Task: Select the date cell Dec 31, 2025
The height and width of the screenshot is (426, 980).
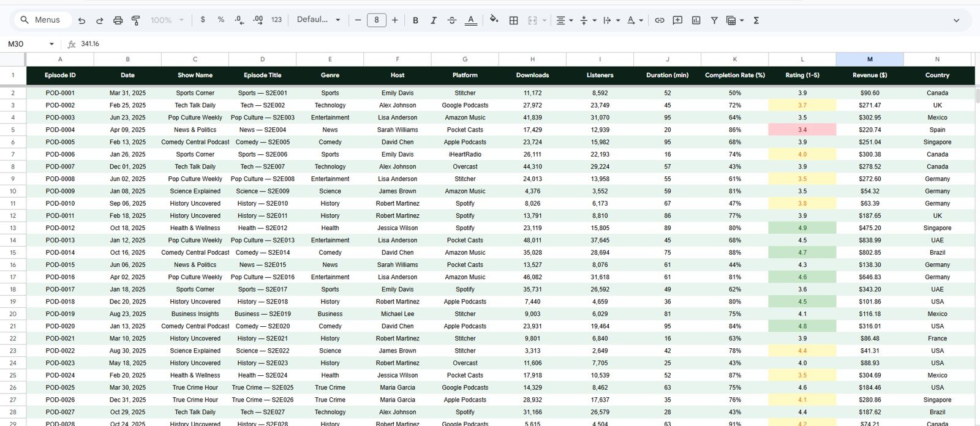Action: [127, 400]
